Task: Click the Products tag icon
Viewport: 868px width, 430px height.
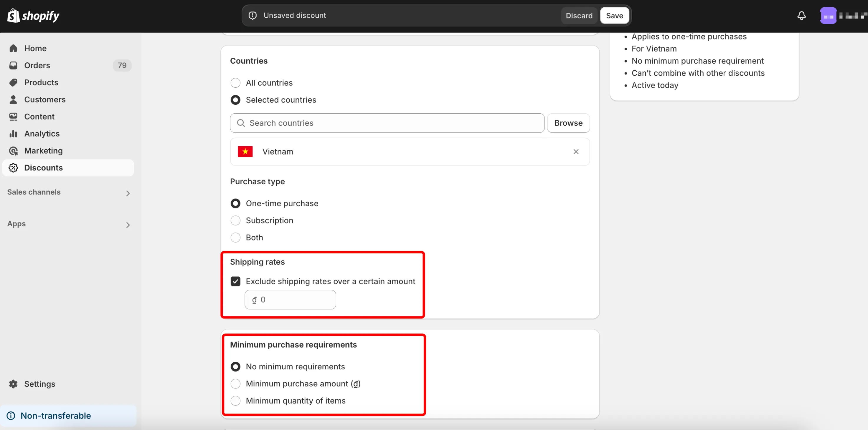Action: pos(14,82)
